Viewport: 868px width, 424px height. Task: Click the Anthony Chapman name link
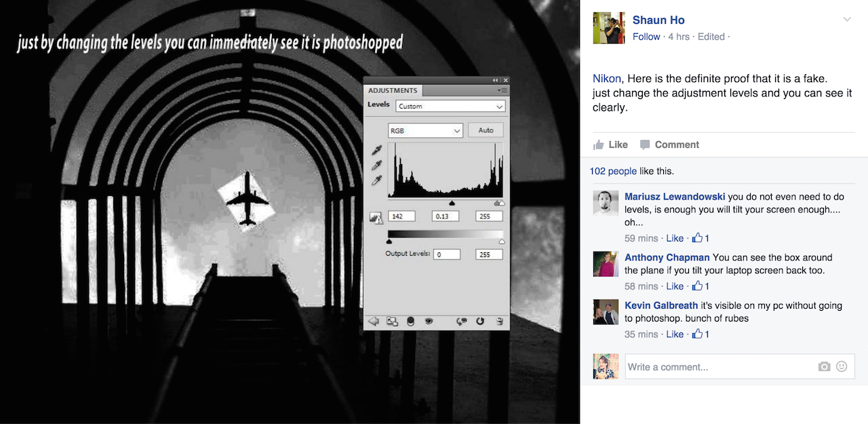tap(667, 257)
